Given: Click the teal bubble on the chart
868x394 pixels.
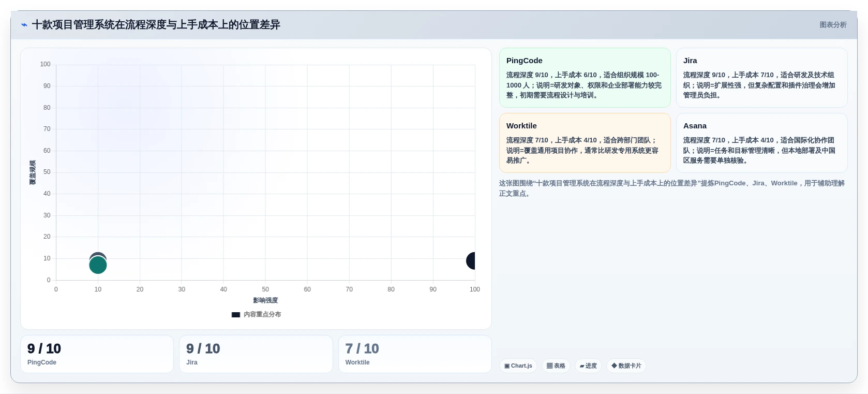Looking at the screenshot, I should (x=98, y=265).
